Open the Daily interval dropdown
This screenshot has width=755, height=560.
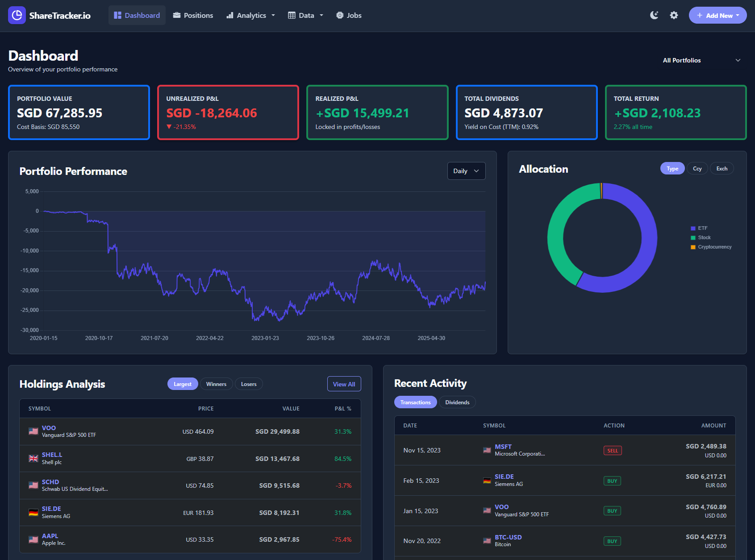pyautogui.click(x=466, y=170)
